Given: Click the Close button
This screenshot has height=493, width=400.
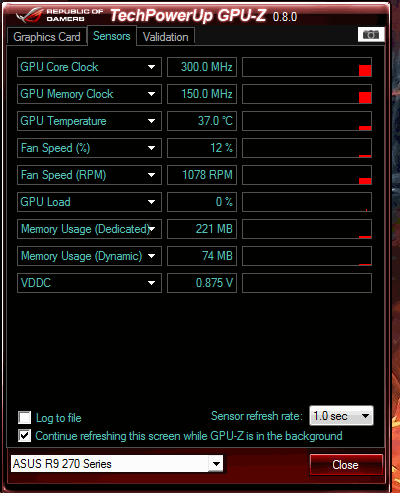Looking at the screenshot, I should coord(346,465).
